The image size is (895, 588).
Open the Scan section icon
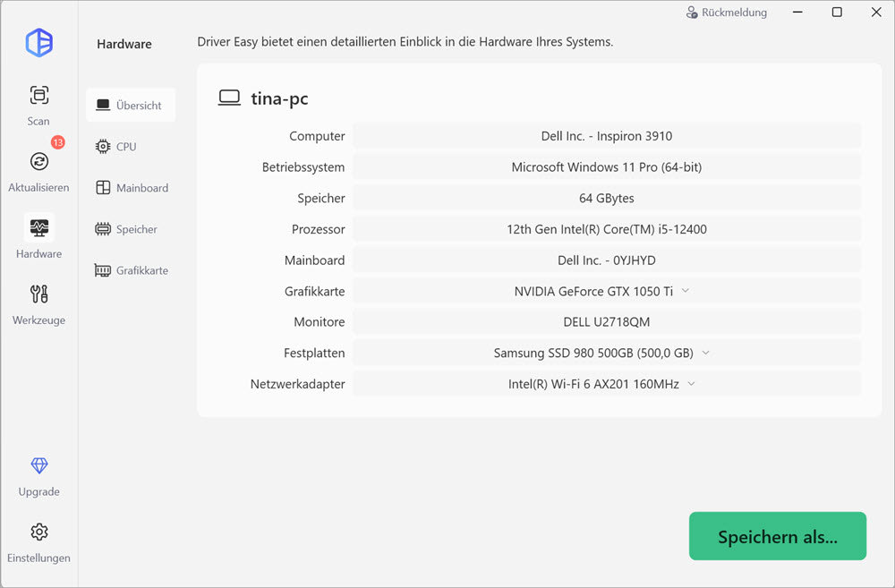[38, 95]
